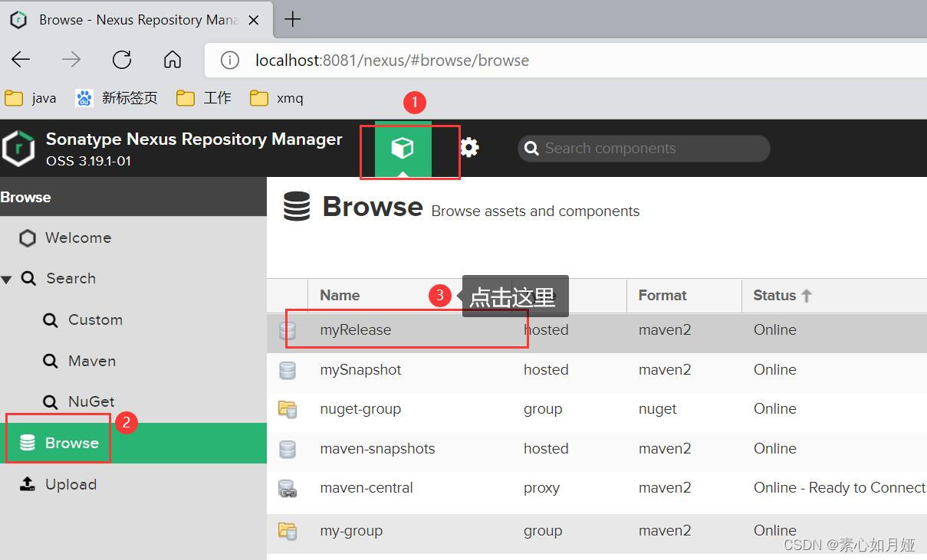Open the administration gear icon
The width and height of the screenshot is (927, 560).
pos(469,147)
